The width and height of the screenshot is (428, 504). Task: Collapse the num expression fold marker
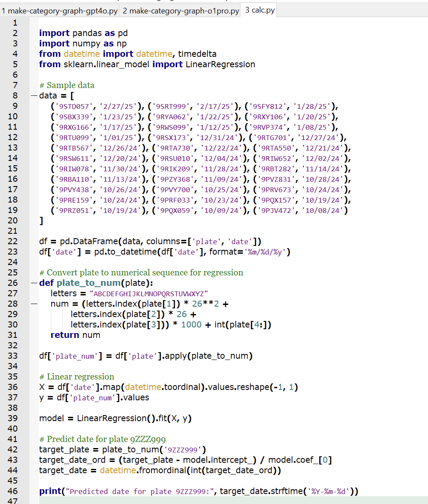34,304
